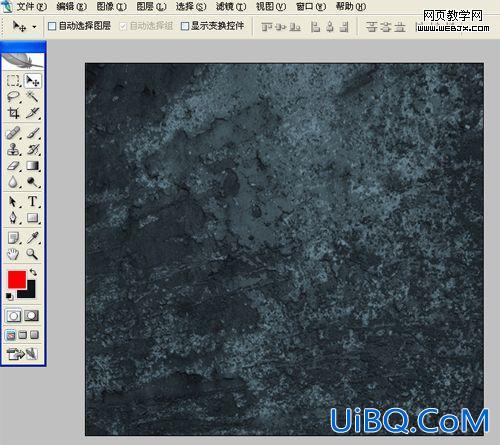Open the 窗口 menu

pos(311,6)
